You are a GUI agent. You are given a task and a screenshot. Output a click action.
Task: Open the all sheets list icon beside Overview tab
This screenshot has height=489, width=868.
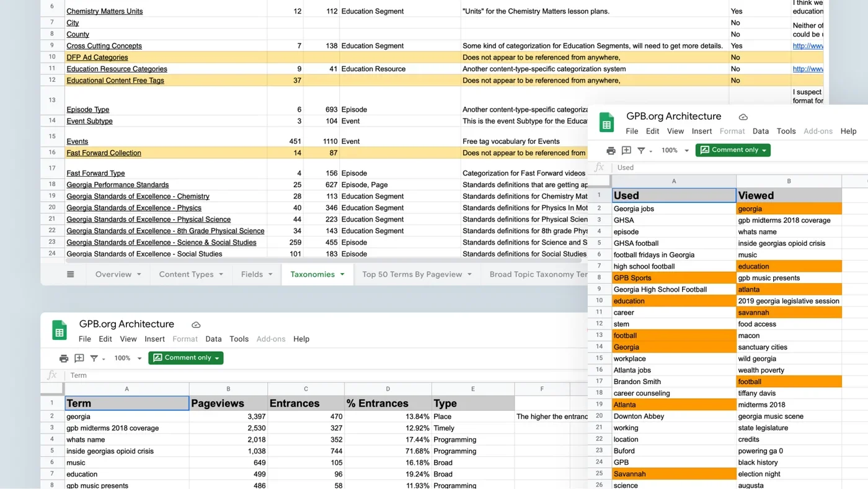click(71, 274)
